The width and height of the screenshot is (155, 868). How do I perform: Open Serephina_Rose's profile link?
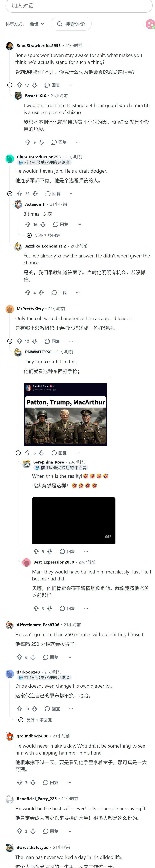(49, 462)
